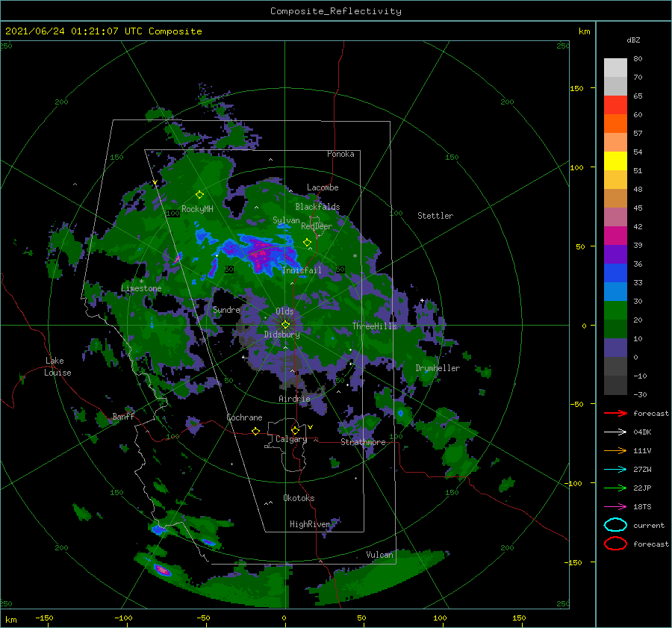Click the green 22JP arrow legend icon
Screen dimensions: 672x628
pyautogui.click(x=615, y=488)
